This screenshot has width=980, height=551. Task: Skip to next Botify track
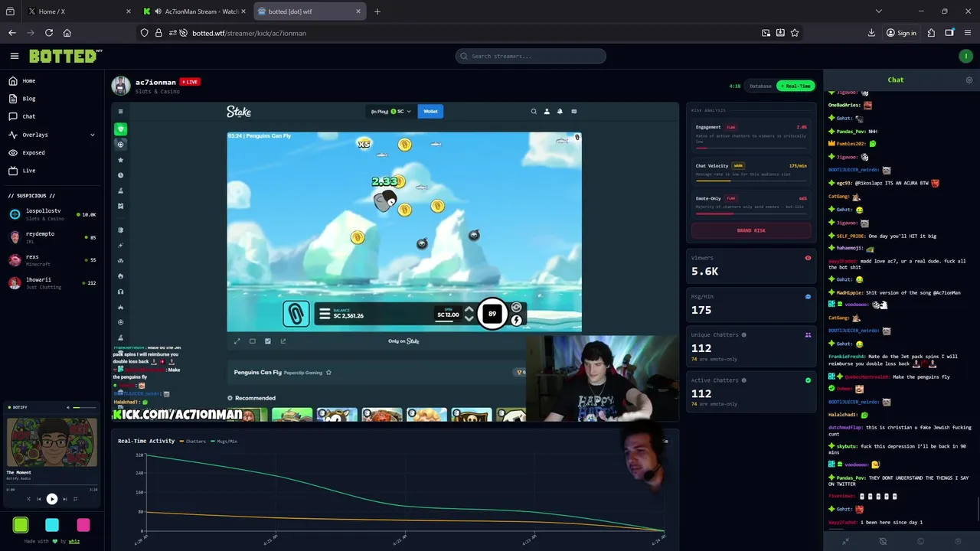coord(64,499)
